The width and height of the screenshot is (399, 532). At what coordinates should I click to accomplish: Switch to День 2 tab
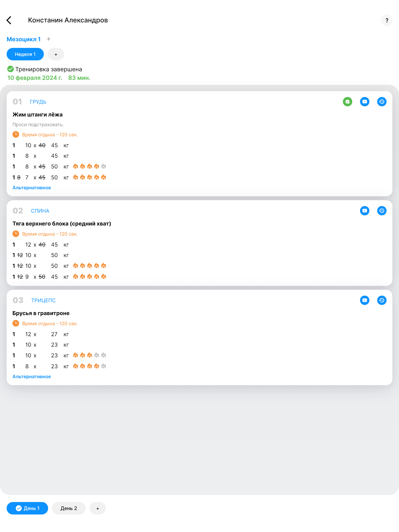[x=69, y=508]
